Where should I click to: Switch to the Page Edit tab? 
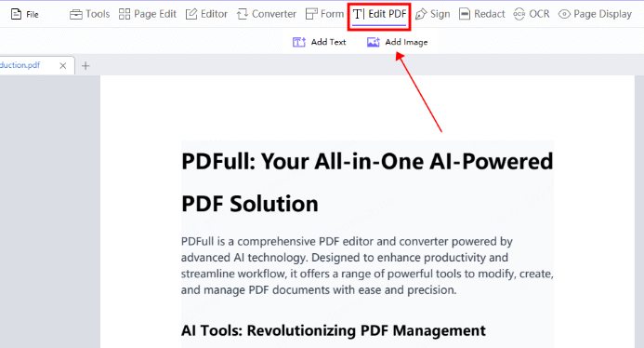pos(148,14)
